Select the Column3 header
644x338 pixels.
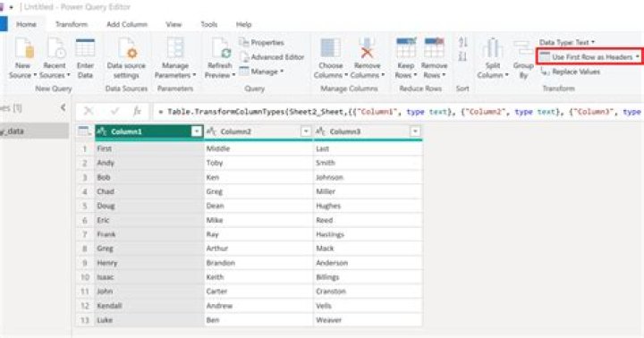pos(368,131)
